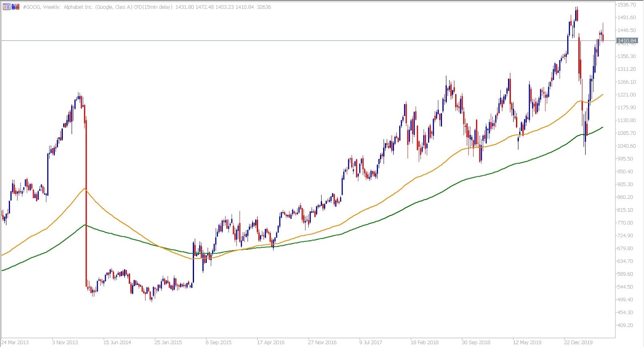Viewport: 644px width, 347px height.
Task: Select the gray horizontal bid price line
Action: (x=308, y=41)
